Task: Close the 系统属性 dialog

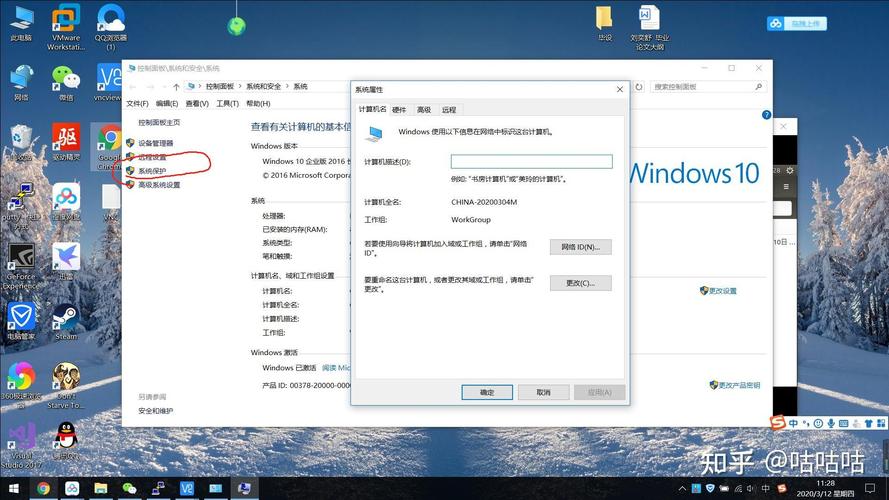Action: [x=620, y=90]
